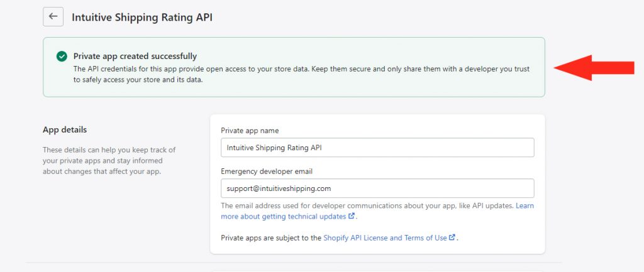Edit the Emergency developer email field
This screenshot has width=644, height=272.
pyautogui.click(x=377, y=188)
